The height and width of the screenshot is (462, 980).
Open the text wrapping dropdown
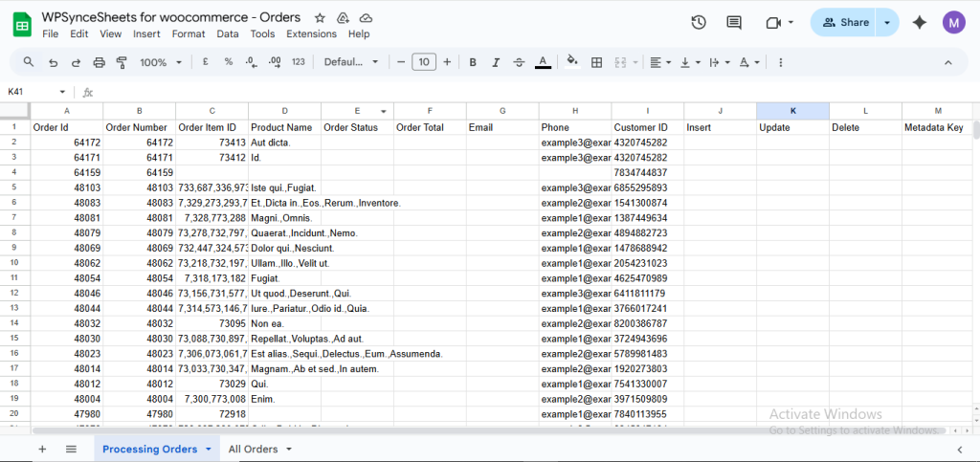[720, 62]
